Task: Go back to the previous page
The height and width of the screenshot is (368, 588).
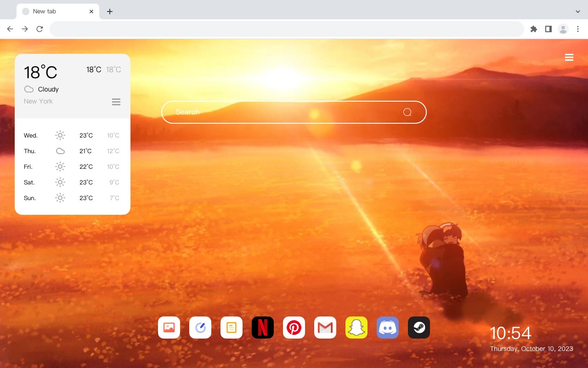Action: click(x=10, y=29)
